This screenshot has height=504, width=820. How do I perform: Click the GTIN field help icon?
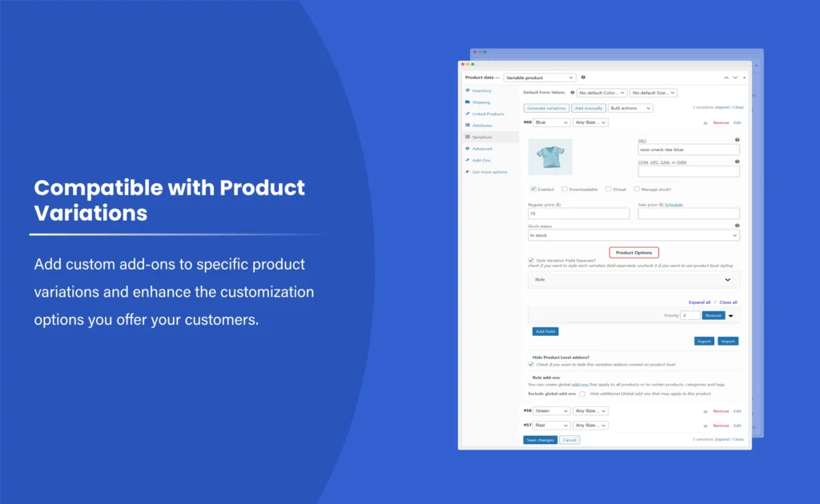[x=737, y=162]
